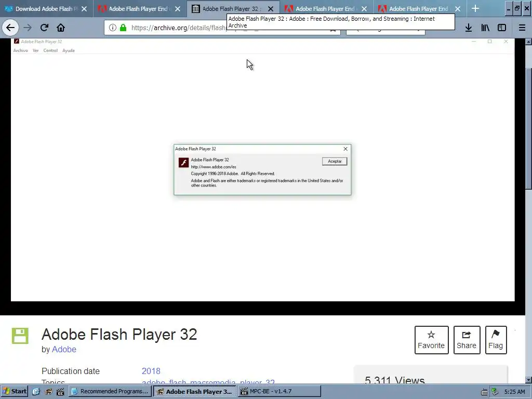Open the browser downloads arrow icon
532x399 pixels.
(x=469, y=28)
